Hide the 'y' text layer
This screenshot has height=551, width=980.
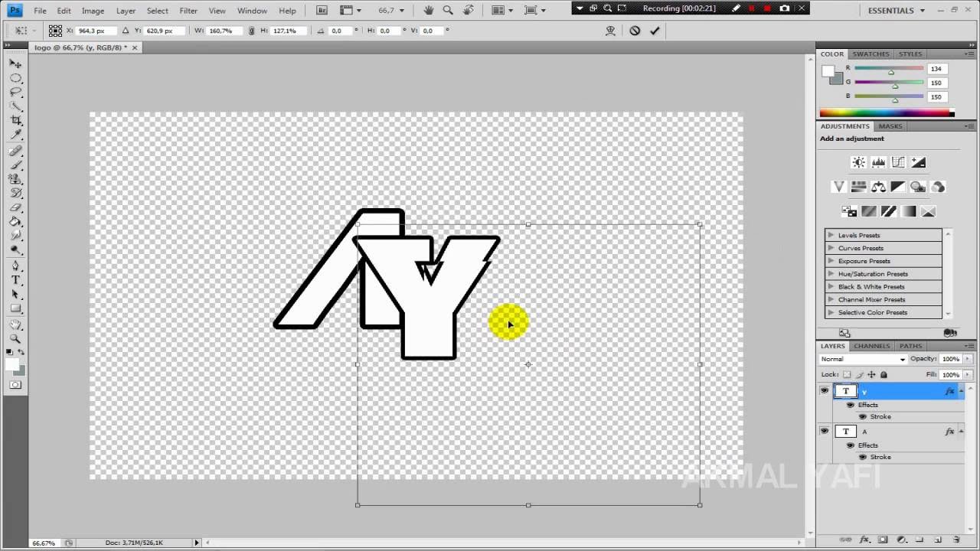[824, 390]
